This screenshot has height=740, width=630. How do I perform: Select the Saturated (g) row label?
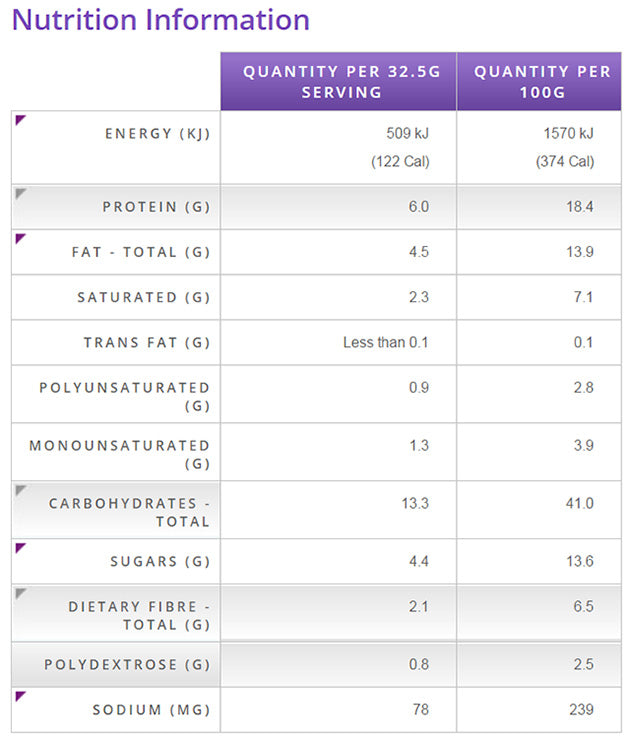tap(143, 298)
